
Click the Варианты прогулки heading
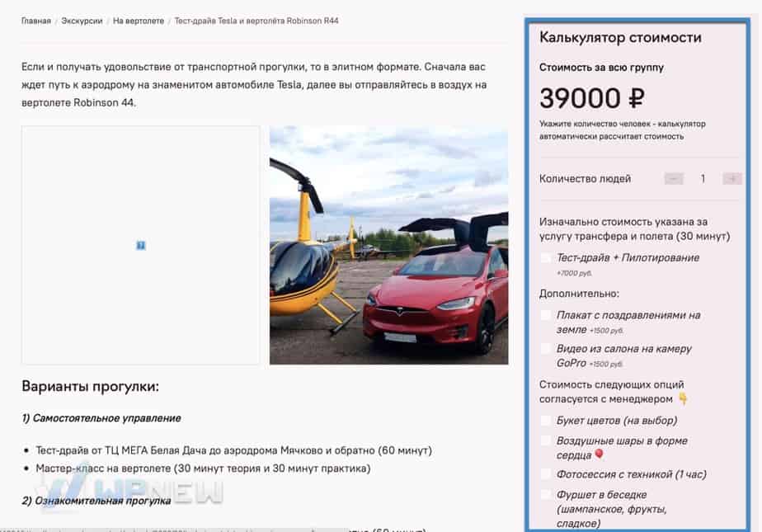pos(91,387)
